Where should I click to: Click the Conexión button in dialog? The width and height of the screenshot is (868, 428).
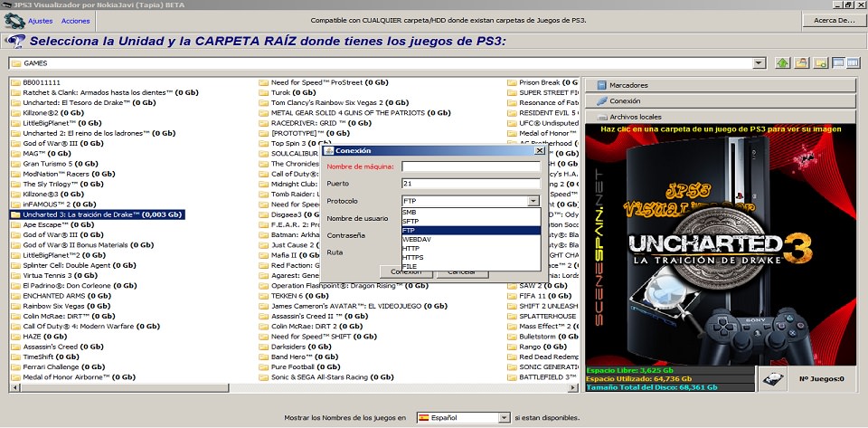[x=406, y=271]
